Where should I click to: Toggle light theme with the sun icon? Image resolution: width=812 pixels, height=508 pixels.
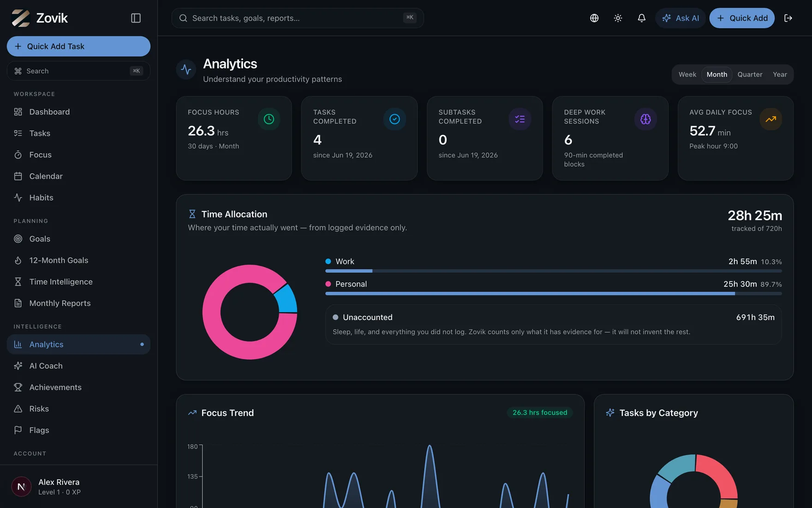(618, 18)
